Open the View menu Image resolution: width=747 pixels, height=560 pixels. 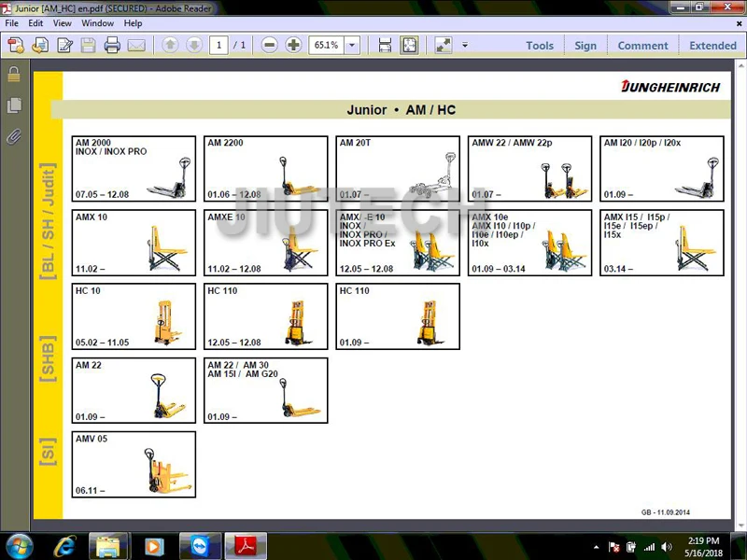tap(63, 22)
